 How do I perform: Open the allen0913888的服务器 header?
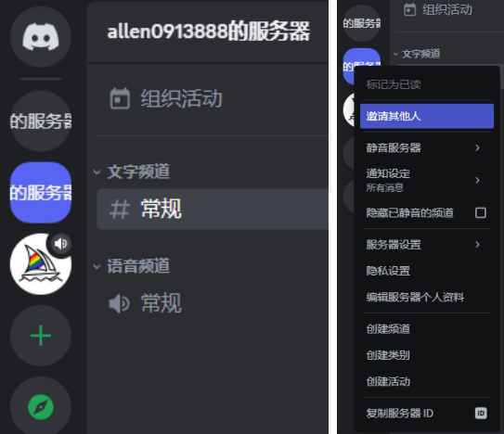(x=208, y=32)
